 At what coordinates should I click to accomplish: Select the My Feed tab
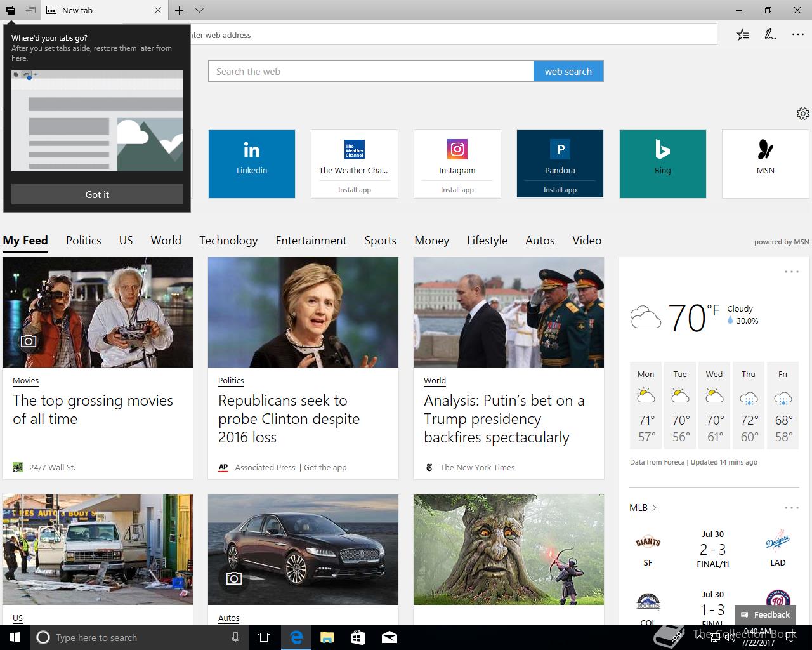point(25,241)
